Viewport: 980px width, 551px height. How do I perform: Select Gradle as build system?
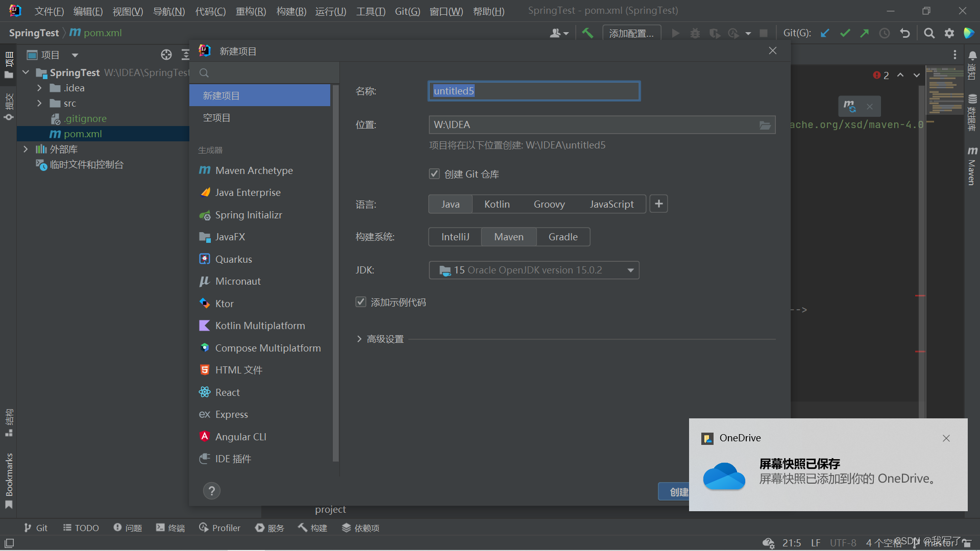(x=563, y=237)
